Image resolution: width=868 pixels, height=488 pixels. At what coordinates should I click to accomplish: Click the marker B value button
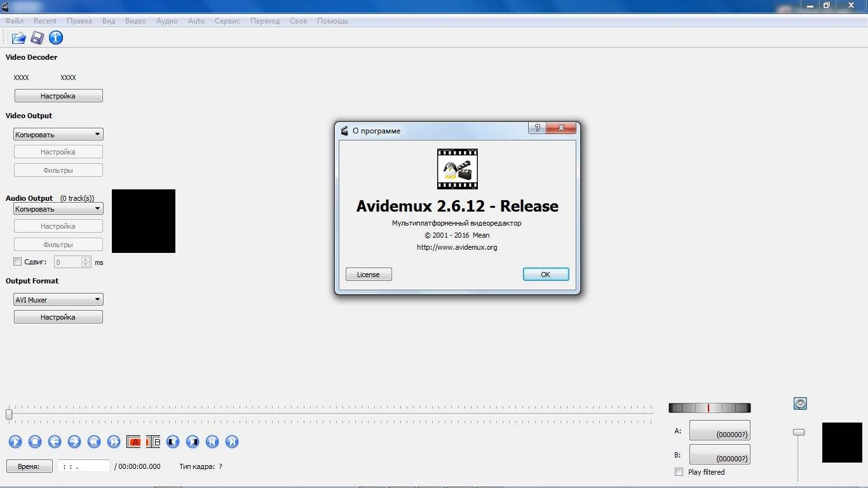(x=720, y=454)
